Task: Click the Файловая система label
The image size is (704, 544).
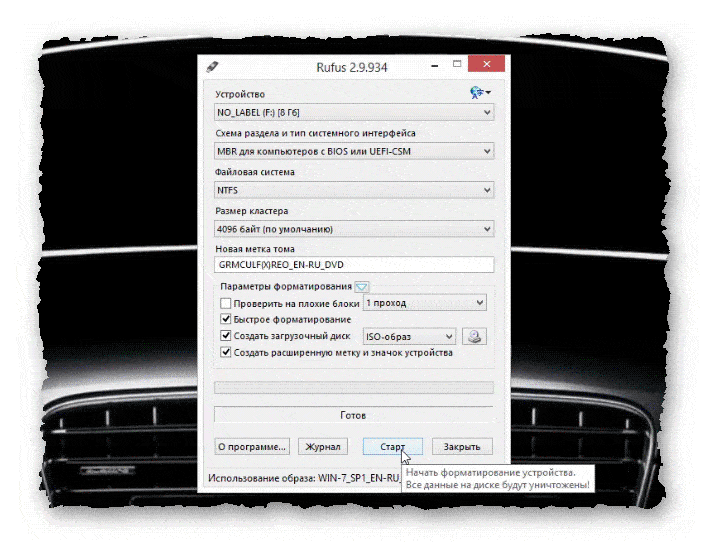Action: pos(255,172)
